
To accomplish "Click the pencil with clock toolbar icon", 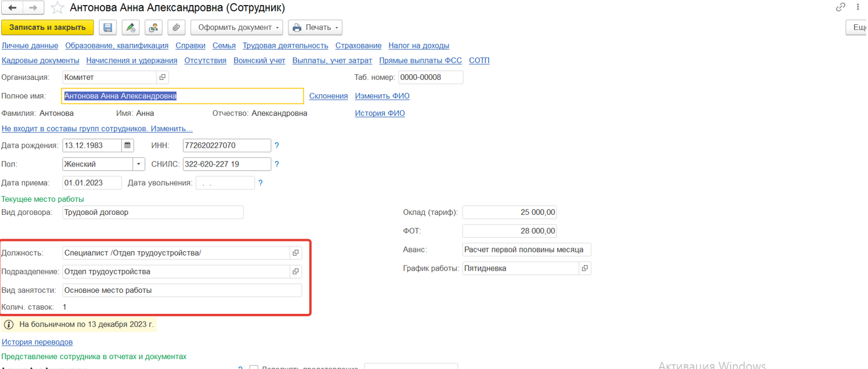I will point(131,27).
